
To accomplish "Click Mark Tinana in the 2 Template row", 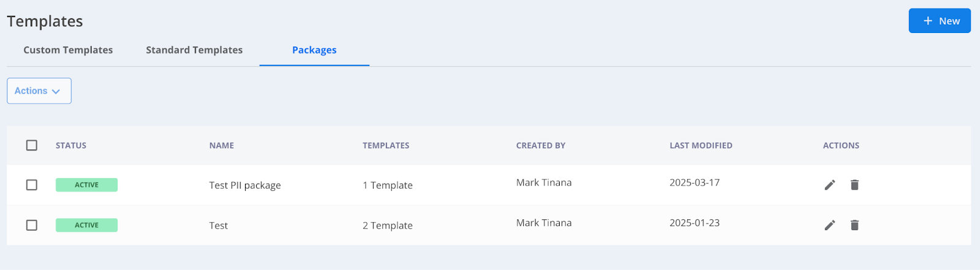I will (544, 223).
